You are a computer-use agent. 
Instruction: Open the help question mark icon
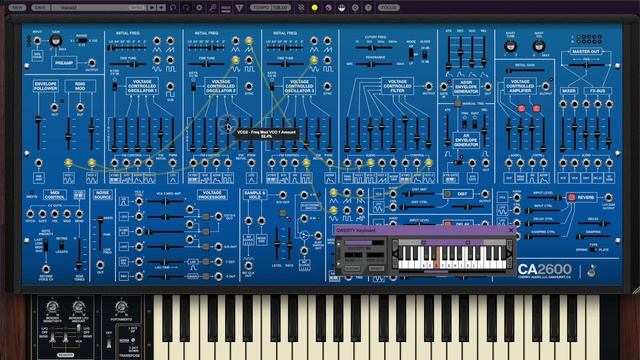368,7
